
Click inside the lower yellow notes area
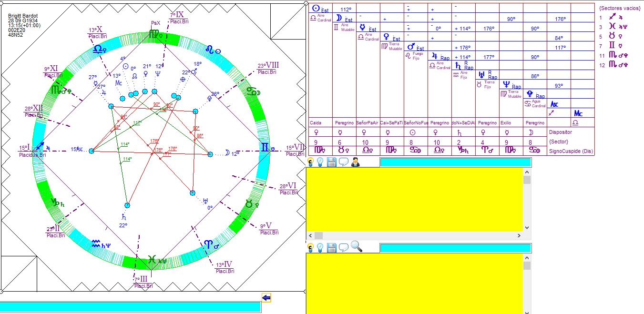click(x=414, y=284)
